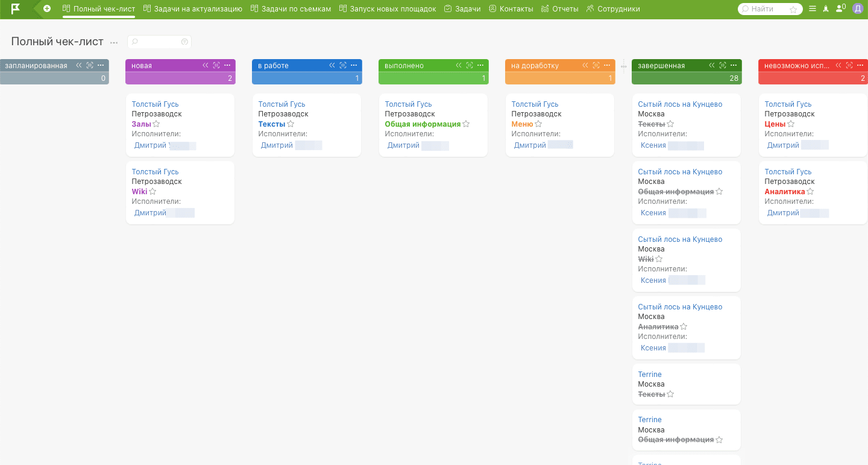
Task: Click 'Общая информация' task in 'выполнено' column
Action: [x=423, y=124]
